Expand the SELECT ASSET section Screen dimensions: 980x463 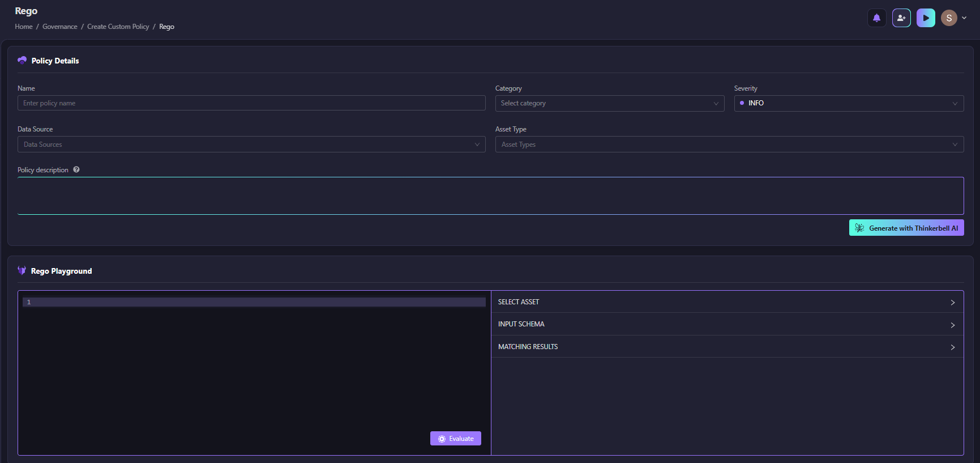click(x=727, y=302)
